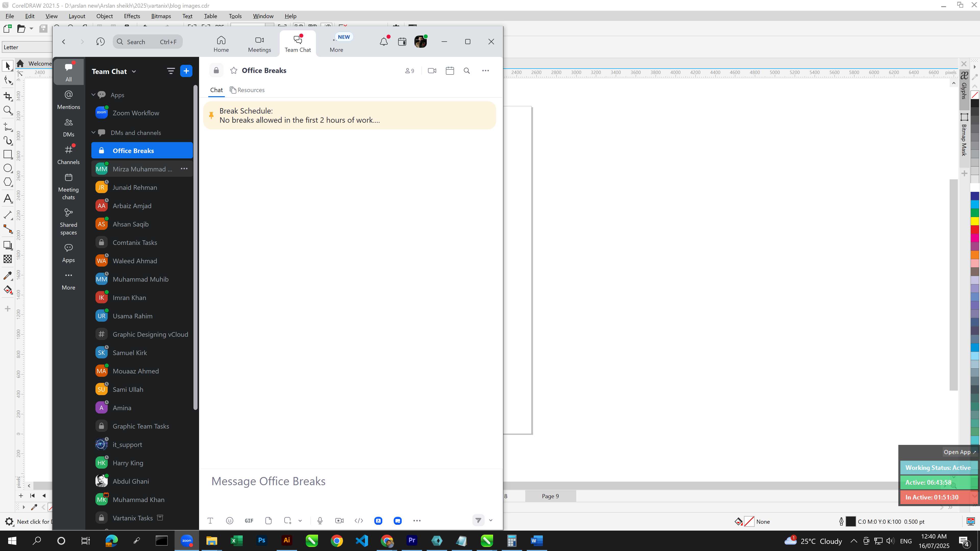The height and width of the screenshot is (551, 980).
Task: Open Channels in the sidebar
Action: point(68,155)
